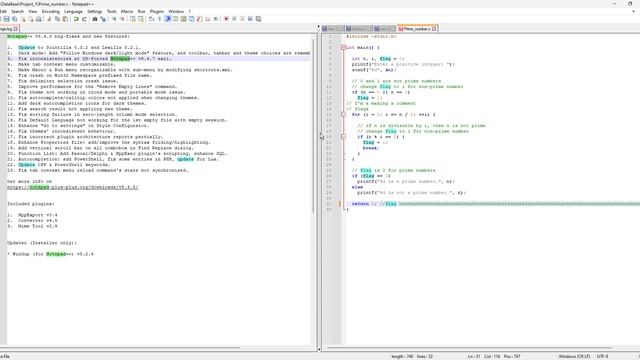
Task: Click the Redo toolbar icon
Action: pyautogui.click(x=84, y=19)
